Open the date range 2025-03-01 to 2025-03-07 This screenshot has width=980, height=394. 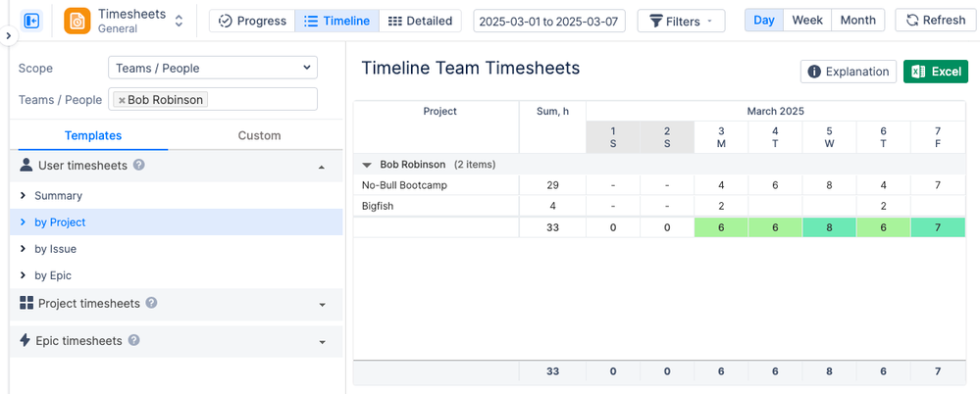click(x=549, y=22)
